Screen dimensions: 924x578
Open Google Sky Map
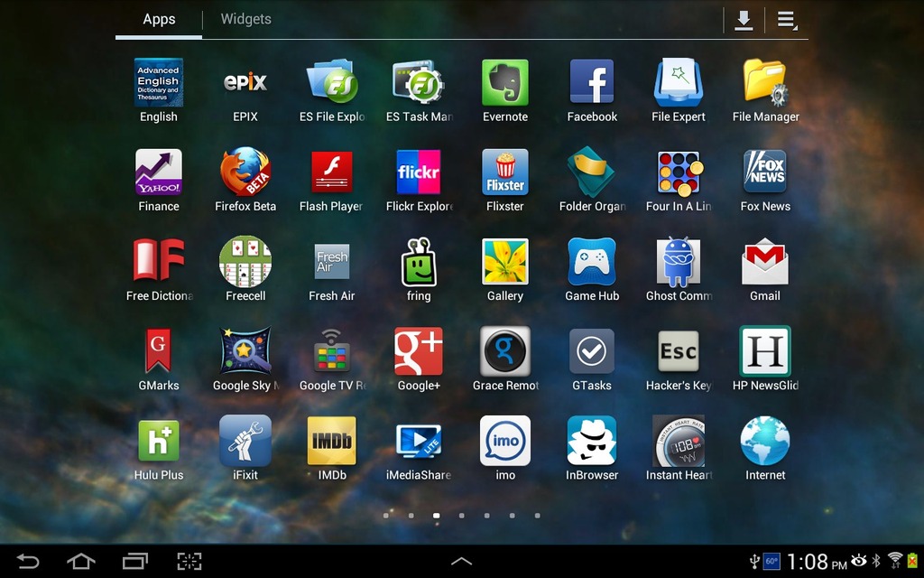(245, 351)
